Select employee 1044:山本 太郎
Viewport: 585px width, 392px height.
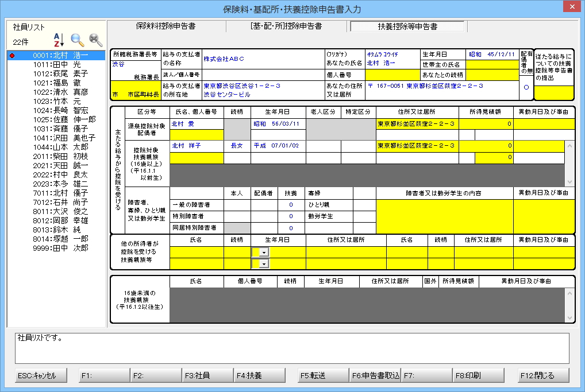(x=56, y=147)
